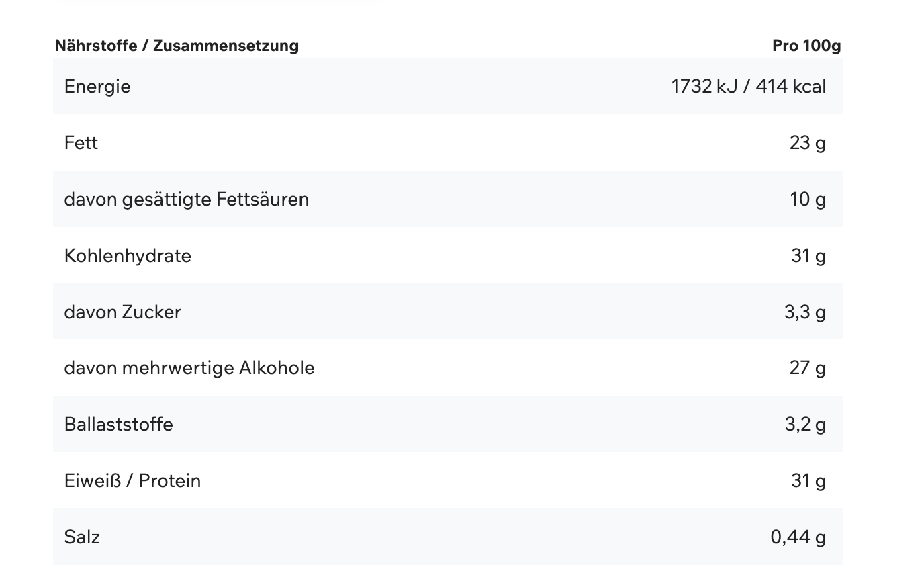Click the 23 g fat value
924x575 pixels.
point(808,143)
